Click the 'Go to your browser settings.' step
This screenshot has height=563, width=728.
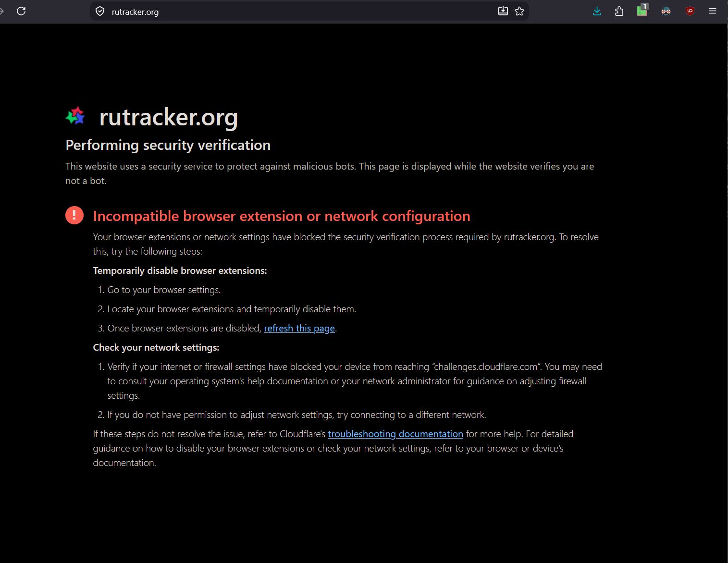164,290
